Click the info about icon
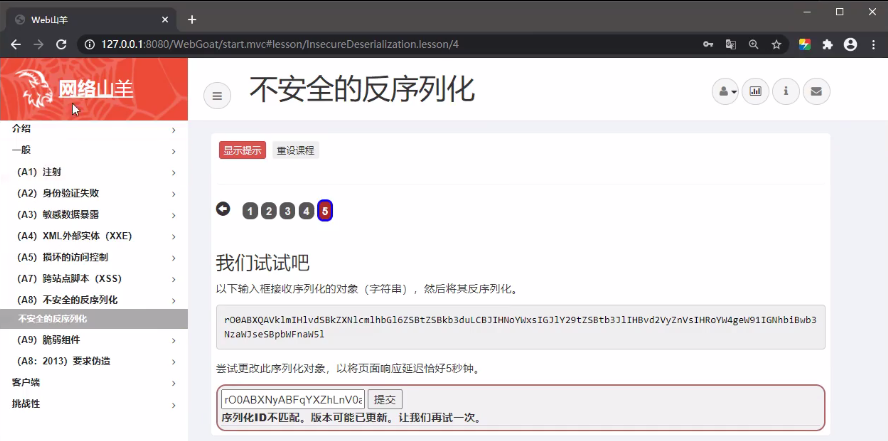Viewport: 888px width, 441px height. click(786, 91)
